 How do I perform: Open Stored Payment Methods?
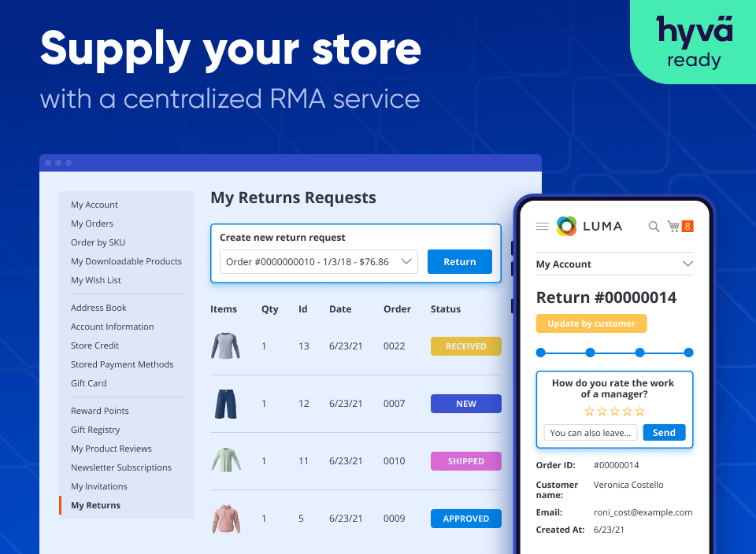(x=122, y=364)
